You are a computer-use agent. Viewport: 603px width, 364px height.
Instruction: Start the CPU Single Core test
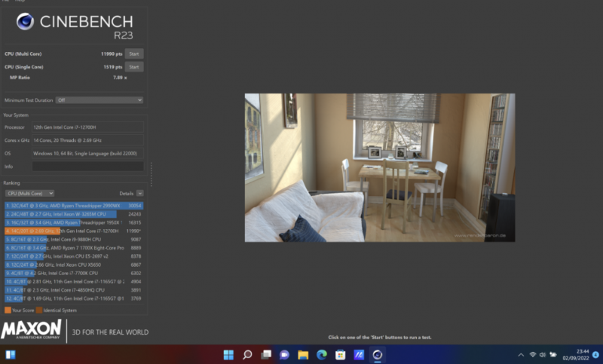click(134, 67)
